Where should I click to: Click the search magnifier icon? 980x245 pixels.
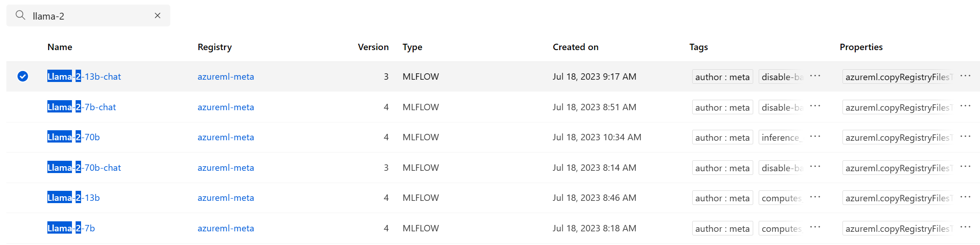coord(20,15)
